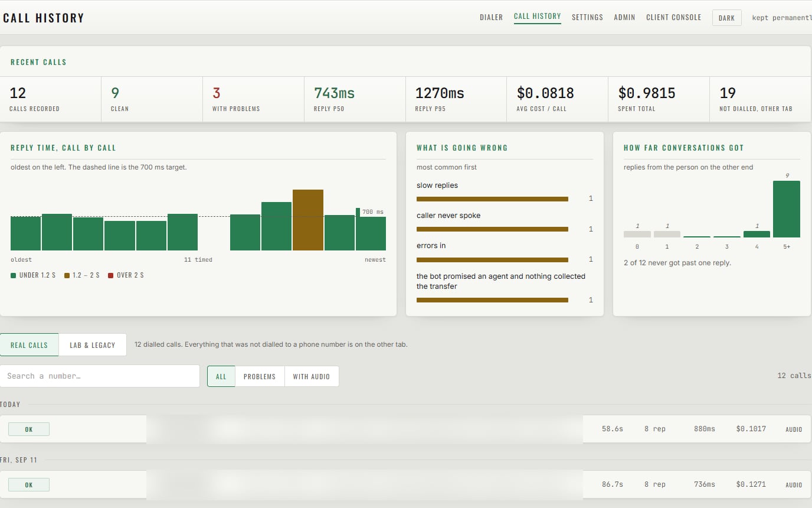Click the 1.2 – 2 s legend swatch
This screenshot has height=508, width=812.
click(67, 275)
